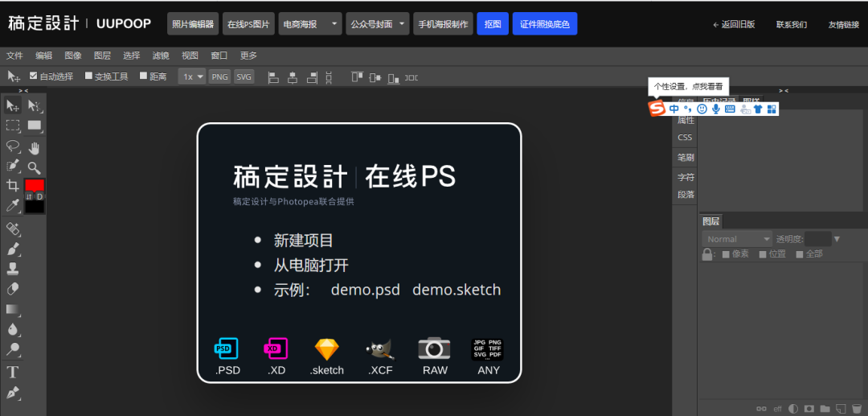Select the Blur droplet tool
The height and width of the screenshot is (416, 868).
click(x=13, y=329)
